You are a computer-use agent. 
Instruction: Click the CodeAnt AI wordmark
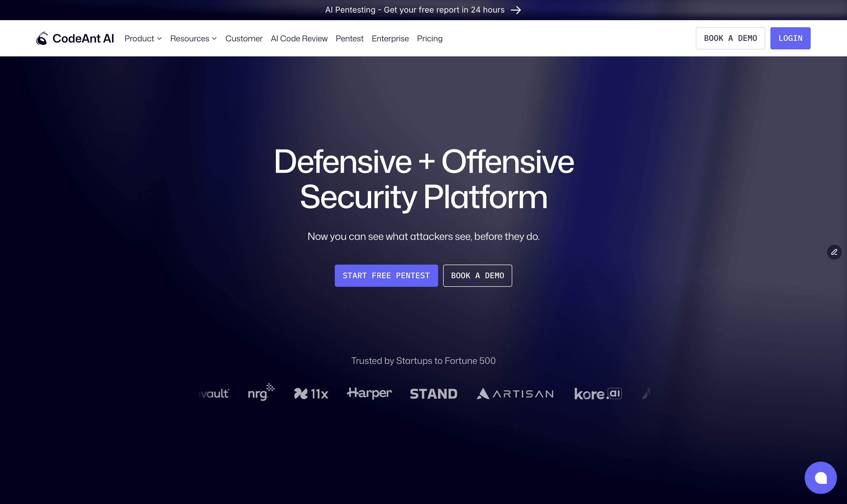83,38
